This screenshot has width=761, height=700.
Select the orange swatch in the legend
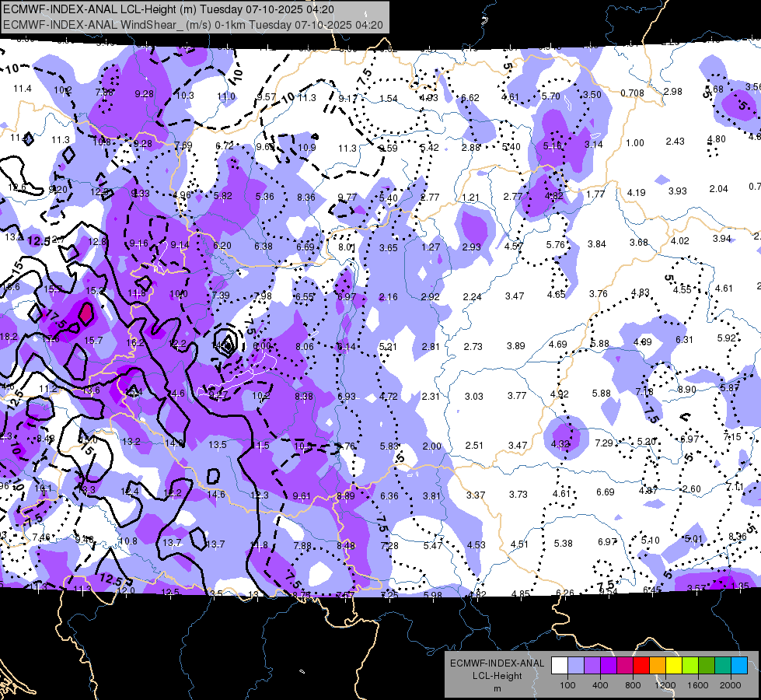658,665
